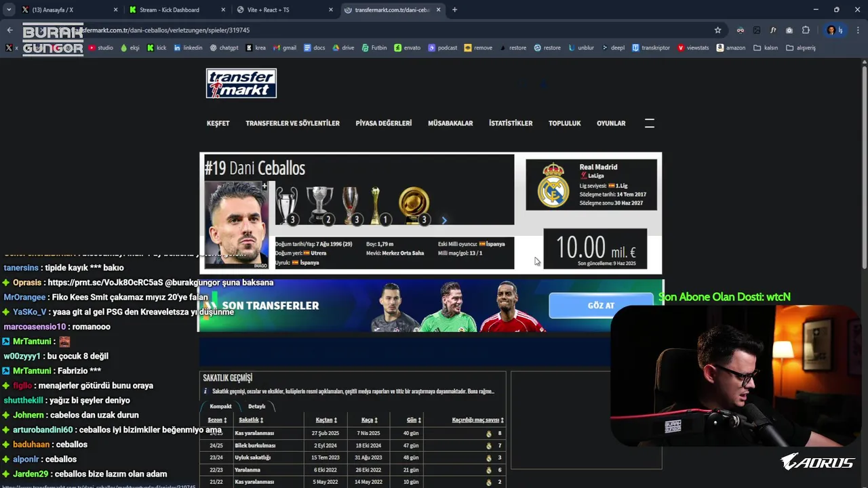
Task: Click the GÖZ AT banner button
Action: pyautogui.click(x=601, y=306)
